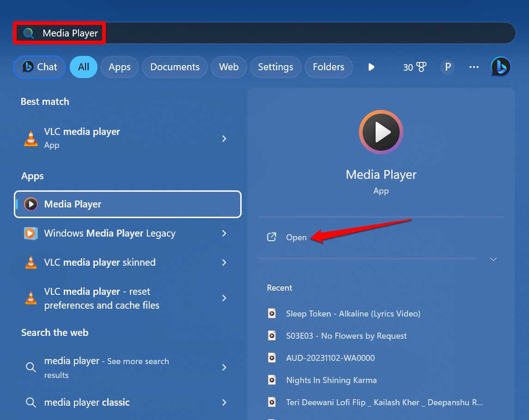Image resolution: width=529 pixels, height=420 pixels.
Task: Switch to the Apps filter tab
Action: [120, 67]
